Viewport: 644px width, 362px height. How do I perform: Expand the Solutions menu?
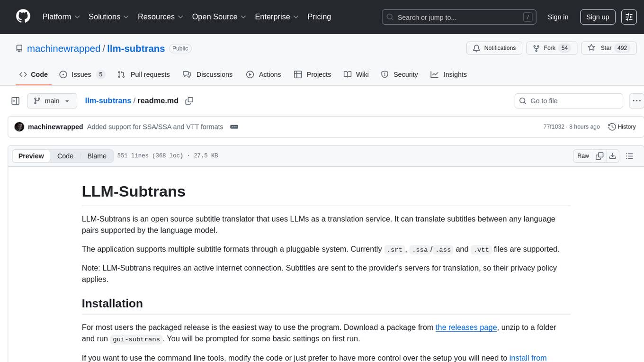[109, 17]
